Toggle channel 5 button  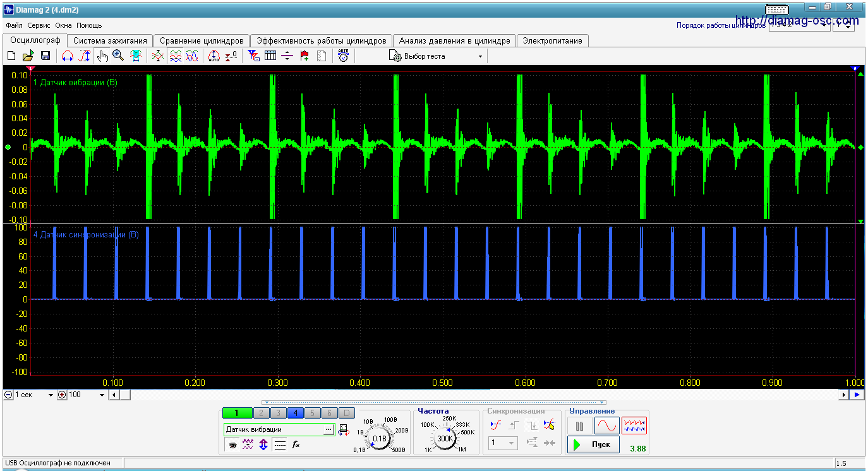pyautogui.click(x=312, y=413)
